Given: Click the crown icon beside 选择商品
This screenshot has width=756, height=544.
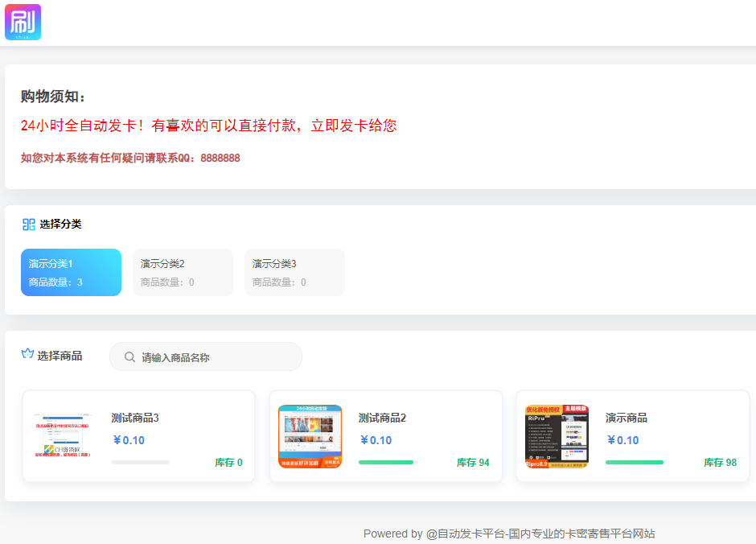Looking at the screenshot, I should pyautogui.click(x=28, y=354).
